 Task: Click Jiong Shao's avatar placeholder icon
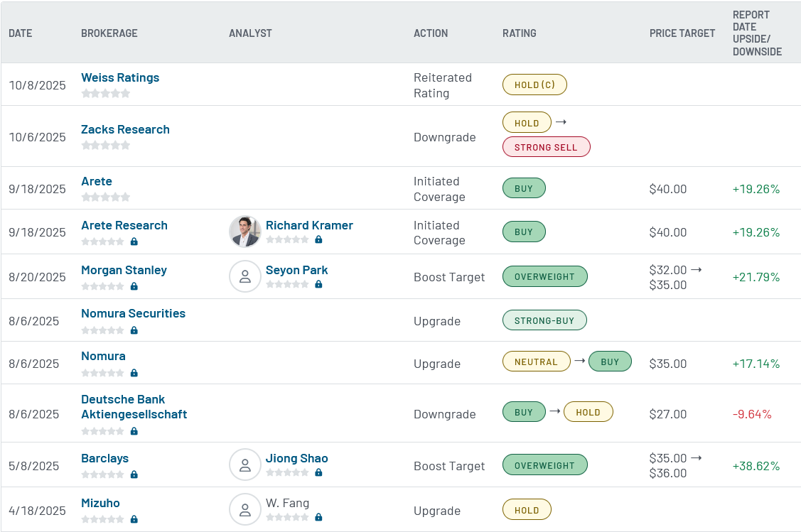point(245,465)
